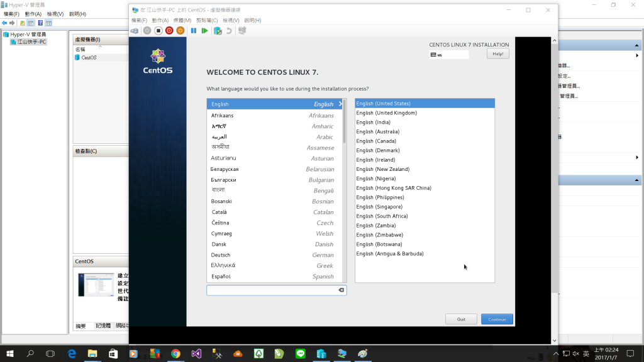Viewport: 644px width, 362px height.
Task: Switch to 記憶體 tab in Hyper-V Manager
Action: point(103,326)
